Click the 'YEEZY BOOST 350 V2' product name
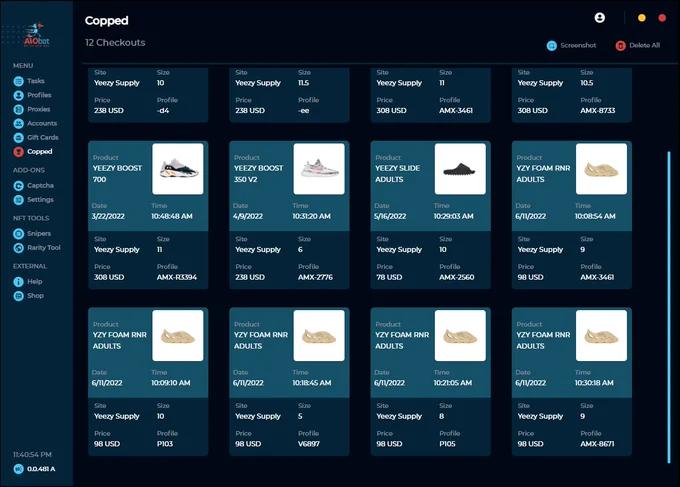The width and height of the screenshot is (680, 487). pyautogui.click(x=258, y=173)
